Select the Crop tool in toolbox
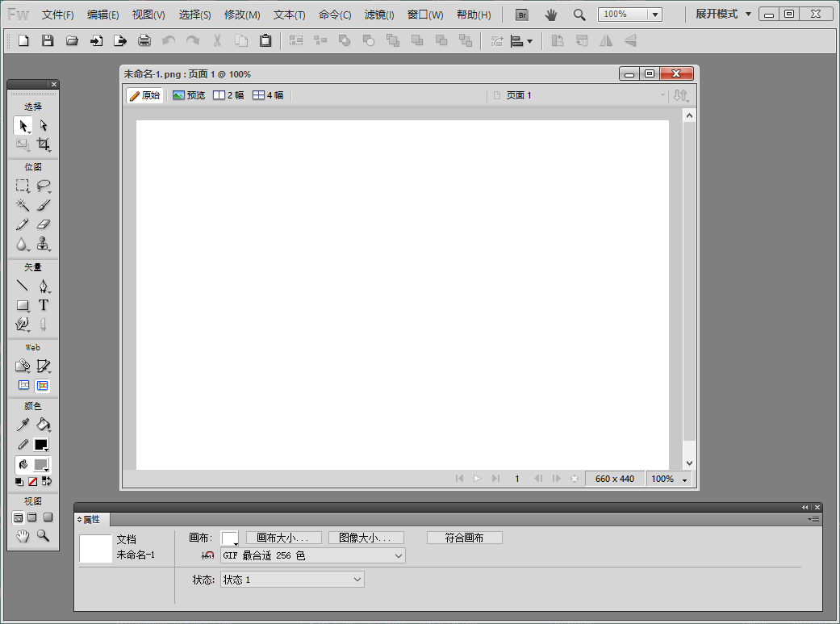Viewport: 840px width, 624px height. coord(43,144)
